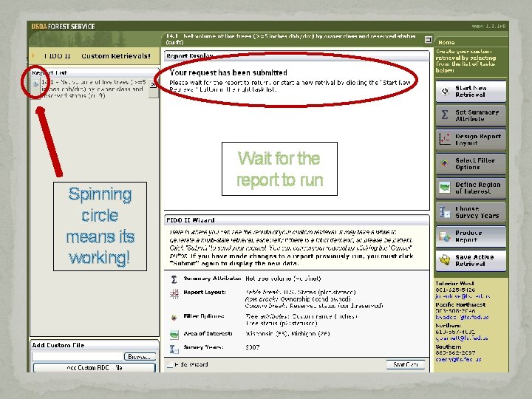Image resolution: width=532 pixels, height=399 pixels.
Task: Toggle the Hide Wizard checkbox
Action: pos(170,365)
